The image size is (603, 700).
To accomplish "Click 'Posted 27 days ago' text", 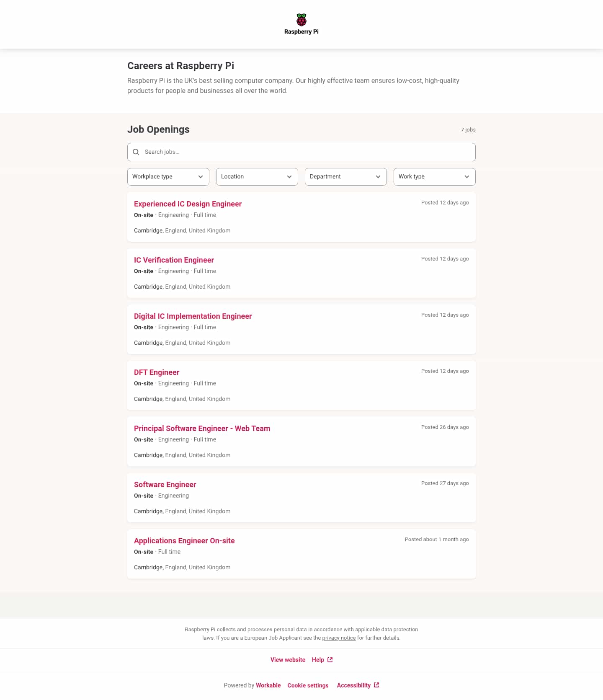I will click(x=445, y=483).
